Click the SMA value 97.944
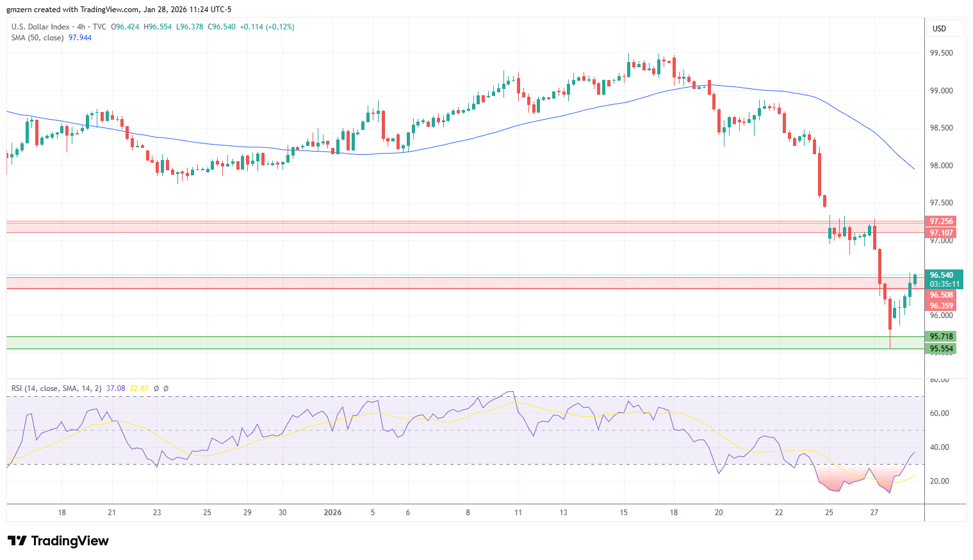This screenshot has width=973, height=560. (x=80, y=38)
